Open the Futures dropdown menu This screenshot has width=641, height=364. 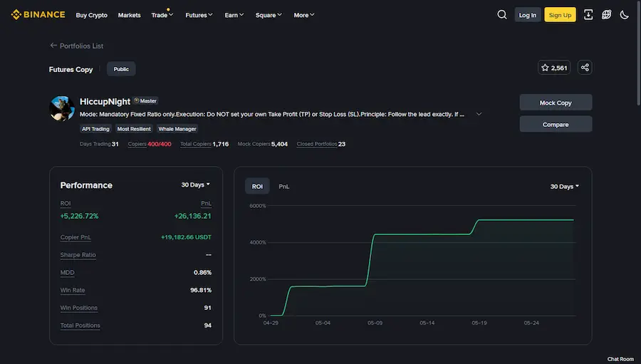[x=199, y=15]
